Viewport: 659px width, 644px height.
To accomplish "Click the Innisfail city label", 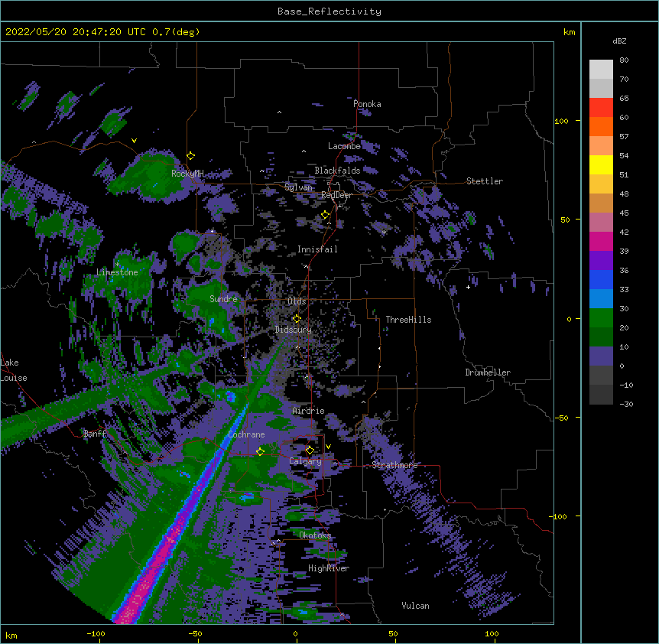I will (317, 249).
